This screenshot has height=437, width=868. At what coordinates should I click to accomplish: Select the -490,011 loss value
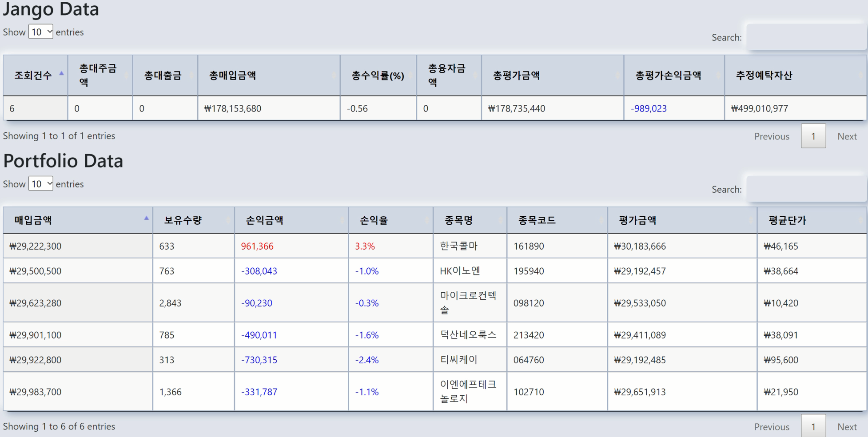[x=259, y=335]
